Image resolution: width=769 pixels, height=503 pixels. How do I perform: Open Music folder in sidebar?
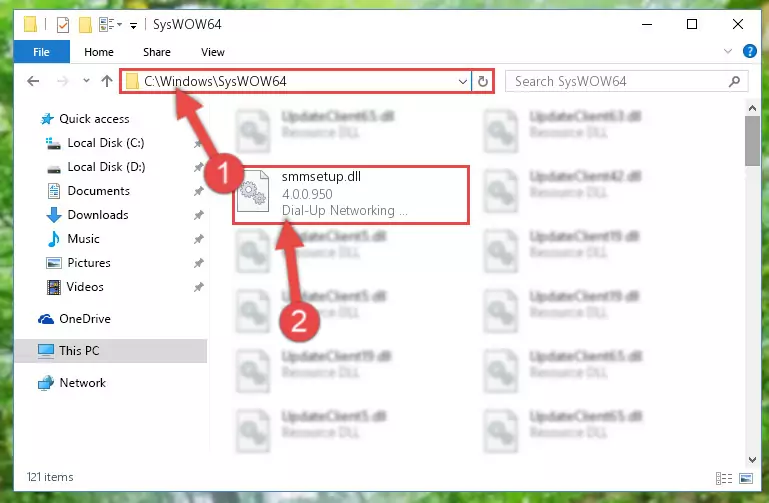(x=83, y=239)
